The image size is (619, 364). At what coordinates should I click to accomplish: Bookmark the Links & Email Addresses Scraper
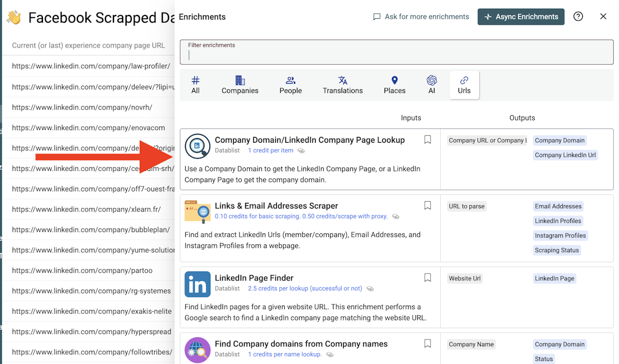tap(427, 205)
